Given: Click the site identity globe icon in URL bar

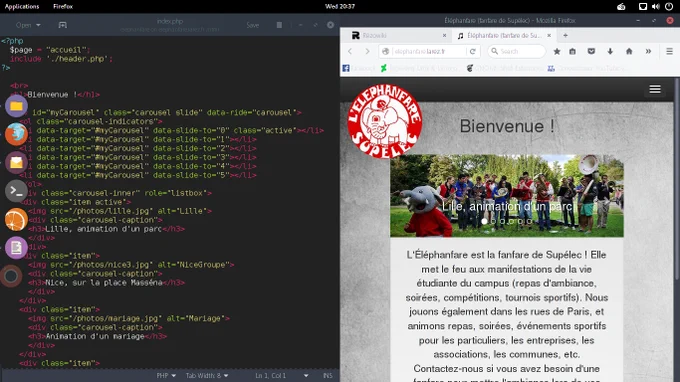Looking at the screenshot, I should pos(386,51).
